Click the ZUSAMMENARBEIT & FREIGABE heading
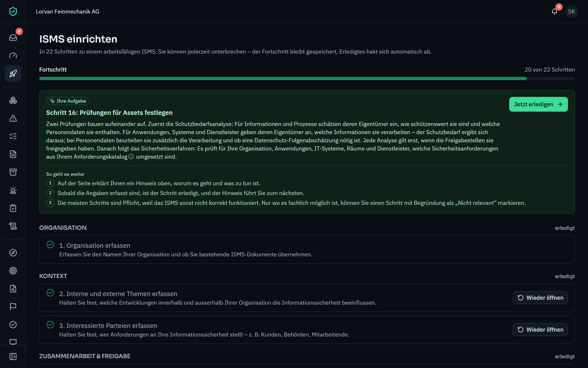 85,356
